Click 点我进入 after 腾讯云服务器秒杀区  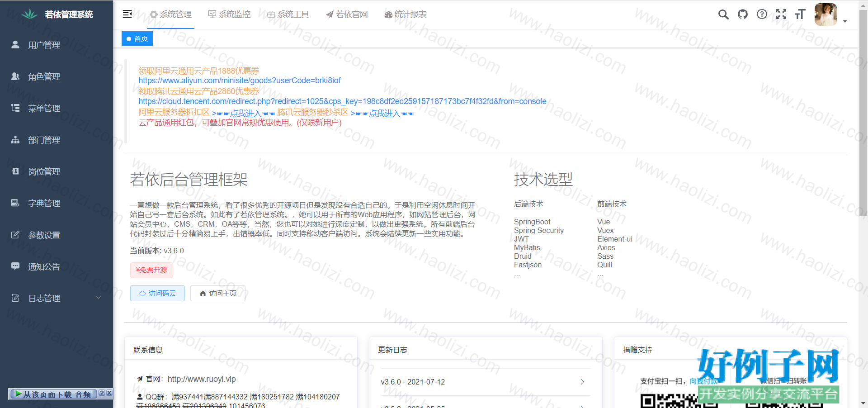coord(382,113)
